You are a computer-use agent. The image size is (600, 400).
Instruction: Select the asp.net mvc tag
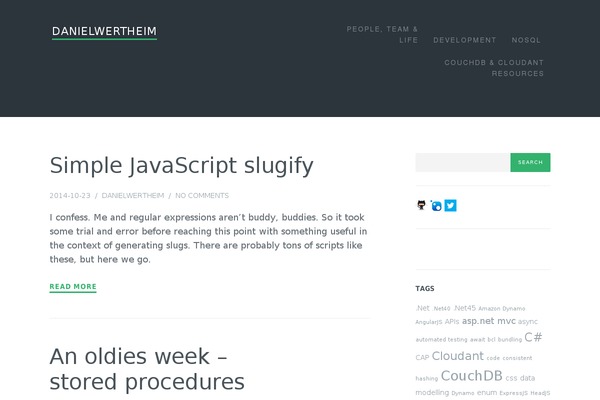coord(489,321)
